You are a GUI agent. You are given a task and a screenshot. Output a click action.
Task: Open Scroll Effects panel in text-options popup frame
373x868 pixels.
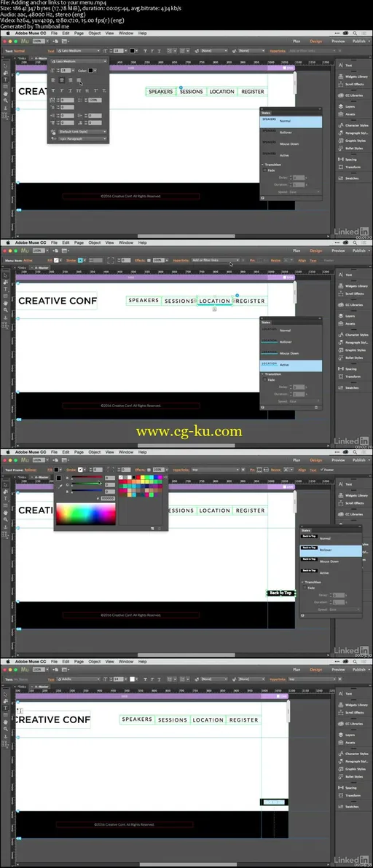tap(351, 84)
